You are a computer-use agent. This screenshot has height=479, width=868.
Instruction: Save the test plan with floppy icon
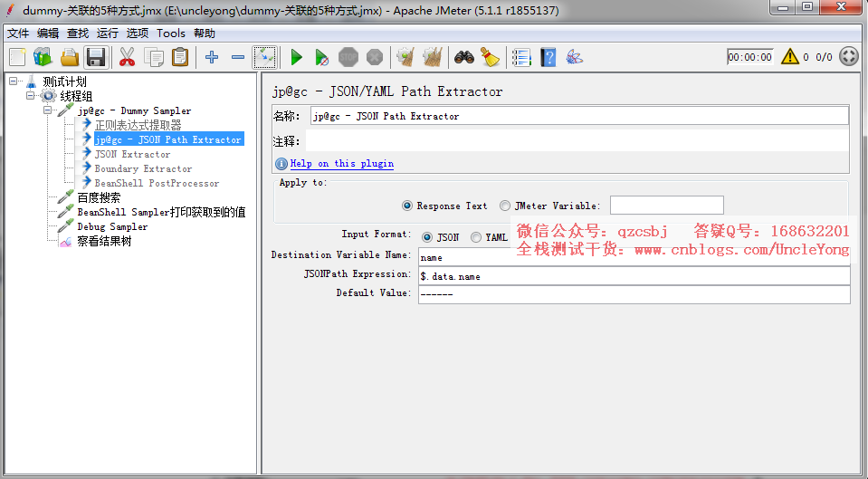click(x=96, y=57)
